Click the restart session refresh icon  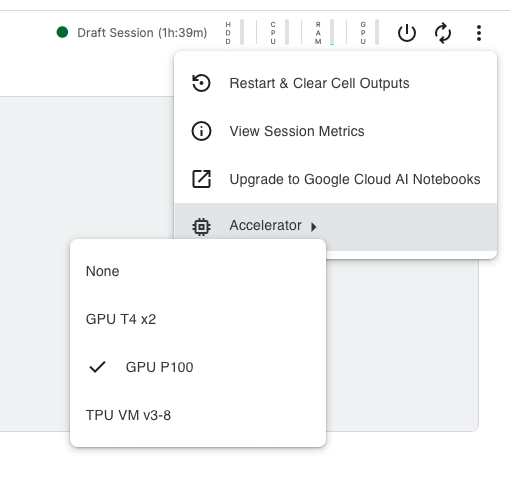[443, 33]
